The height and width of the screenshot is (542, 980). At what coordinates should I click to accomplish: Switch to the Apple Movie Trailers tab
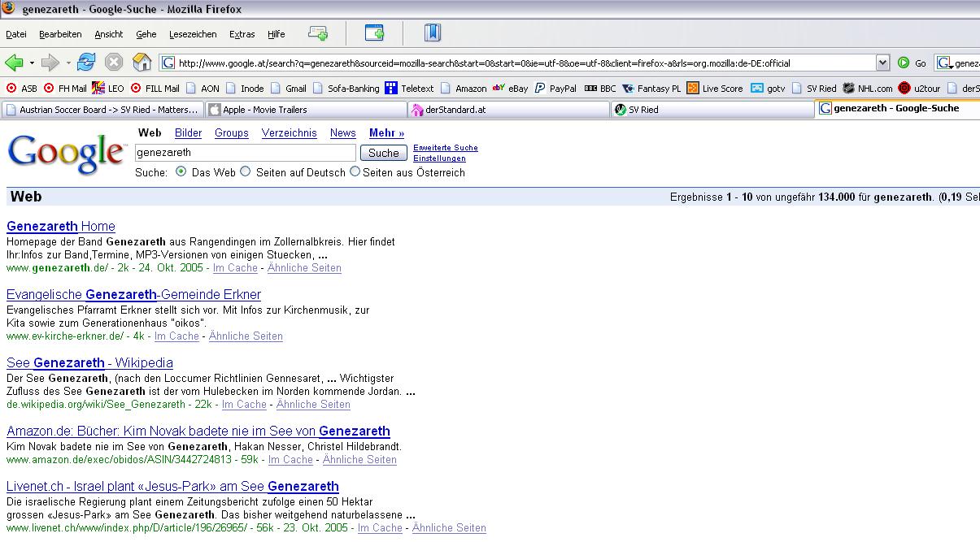[306, 109]
